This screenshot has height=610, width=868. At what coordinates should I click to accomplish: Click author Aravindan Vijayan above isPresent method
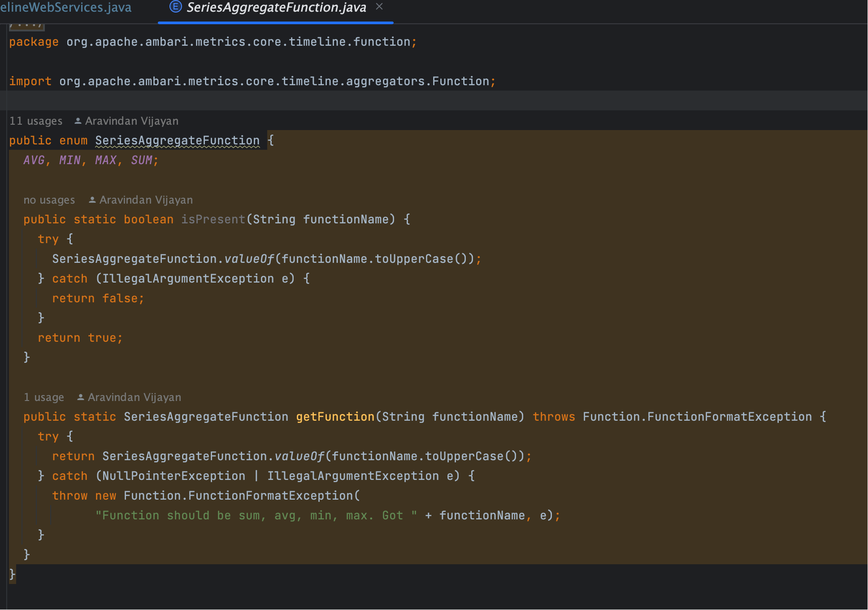pyautogui.click(x=146, y=200)
